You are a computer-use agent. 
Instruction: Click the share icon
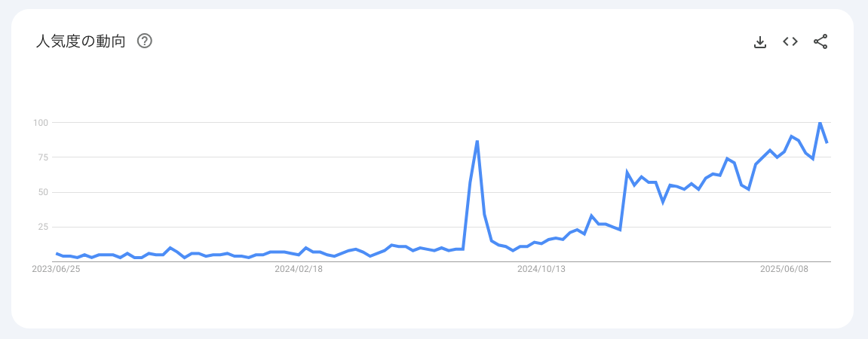click(x=820, y=41)
